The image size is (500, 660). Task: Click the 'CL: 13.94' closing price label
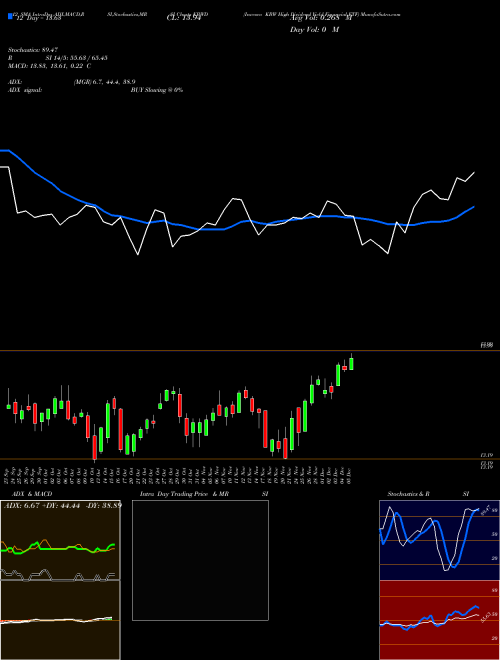pyautogui.click(x=184, y=18)
